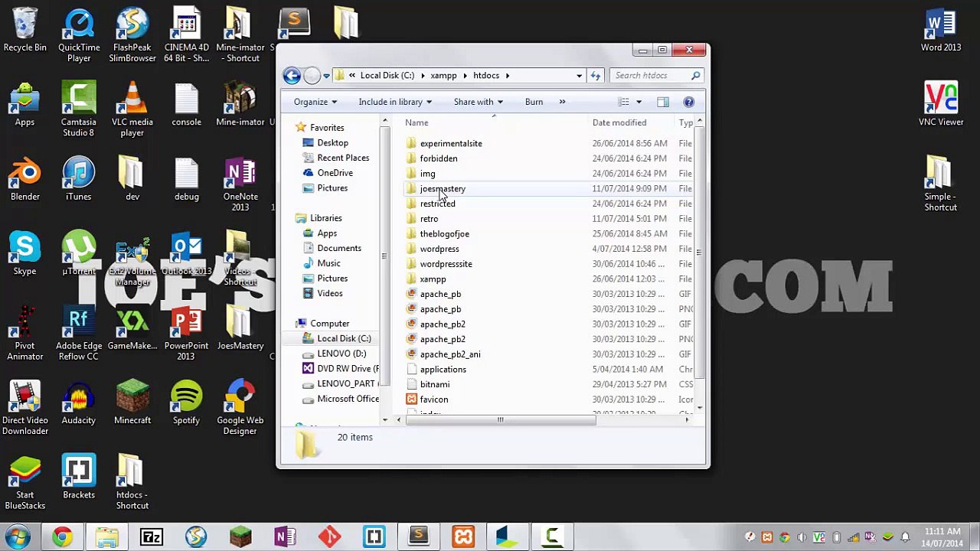This screenshot has width=980, height=551.
Task: Open OneNote 2013 desktop icon
Action: coord(240,184)
